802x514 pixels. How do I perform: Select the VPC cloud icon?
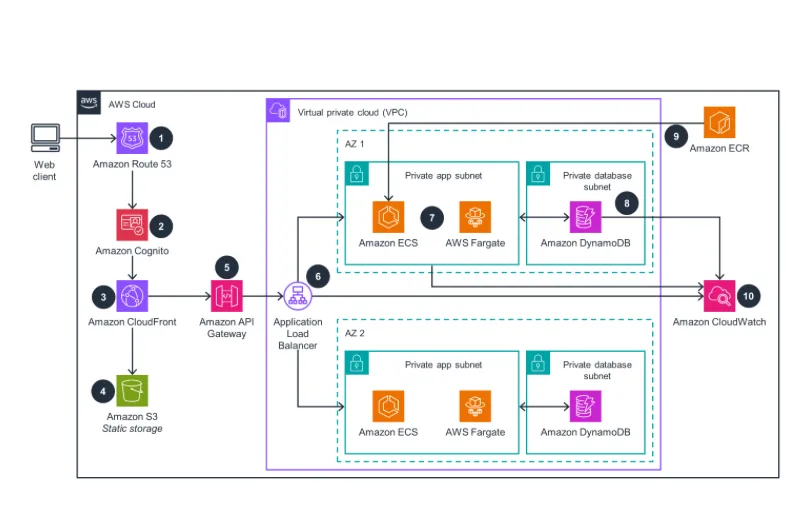pos(278,110)
